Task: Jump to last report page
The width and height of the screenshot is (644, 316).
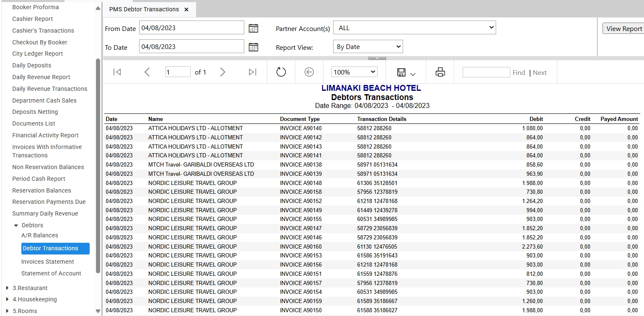Action: pyautogui.click(x=252, y=72)
